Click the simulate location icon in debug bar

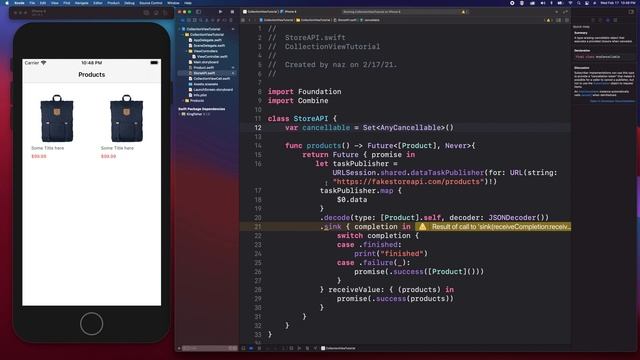pyautogui.click(x=315, y=348)
